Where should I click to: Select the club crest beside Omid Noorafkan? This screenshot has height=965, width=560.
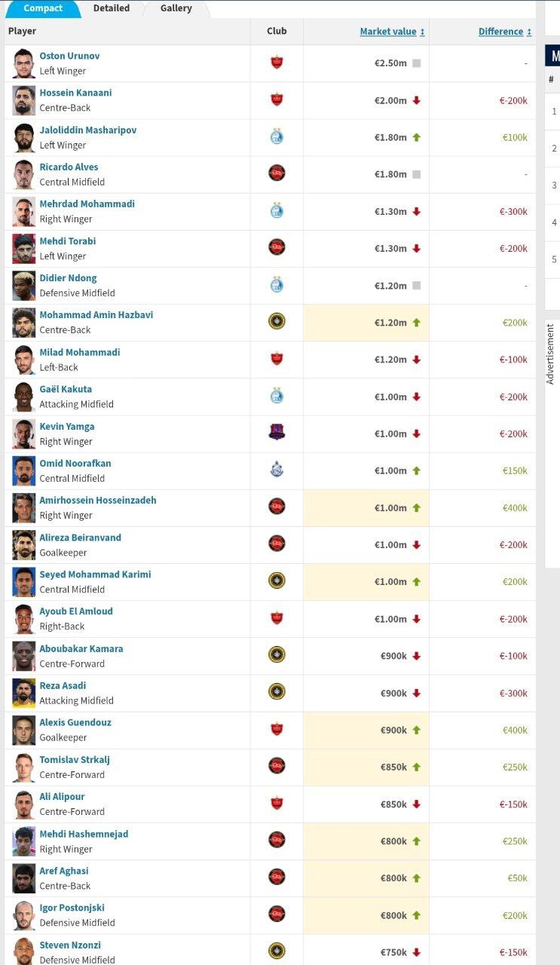pos(276,470)
